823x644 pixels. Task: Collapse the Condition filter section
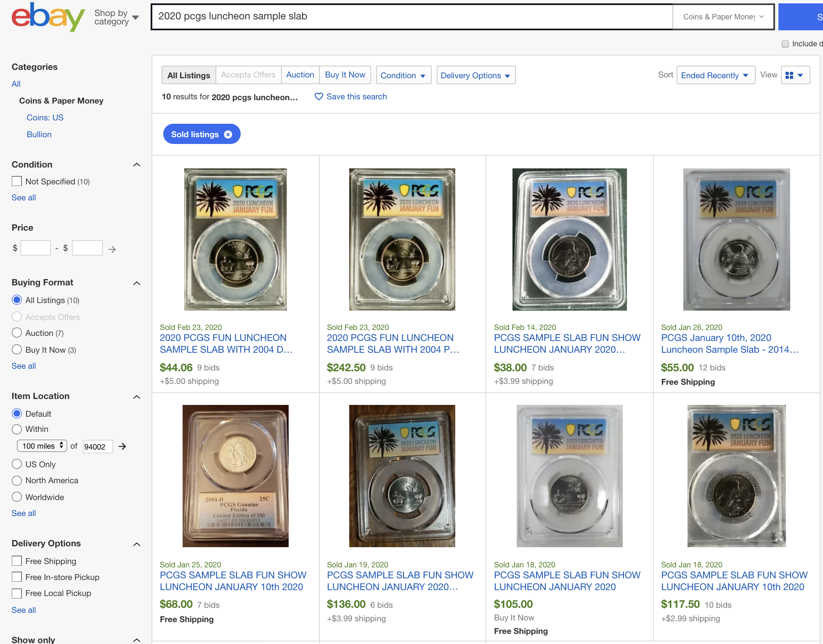click(137, 165)
